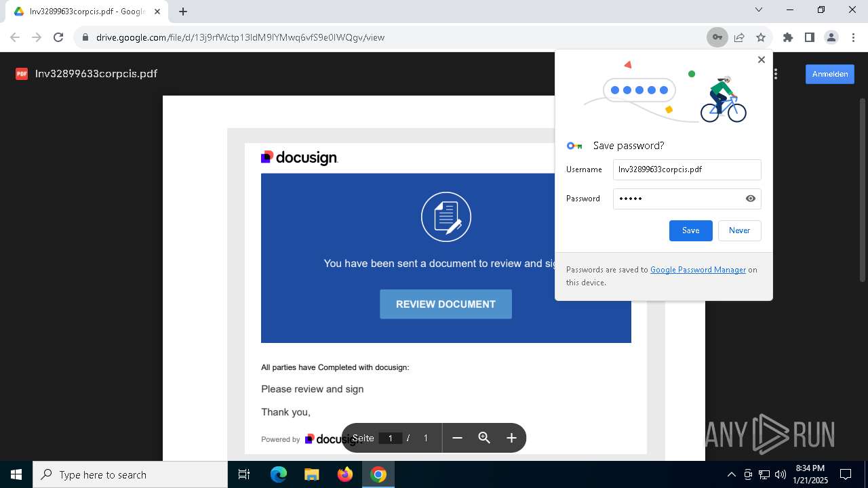This screenshot has height=488, width=868.
Task: Open a new tab with plus button
Action: point(183,12)
